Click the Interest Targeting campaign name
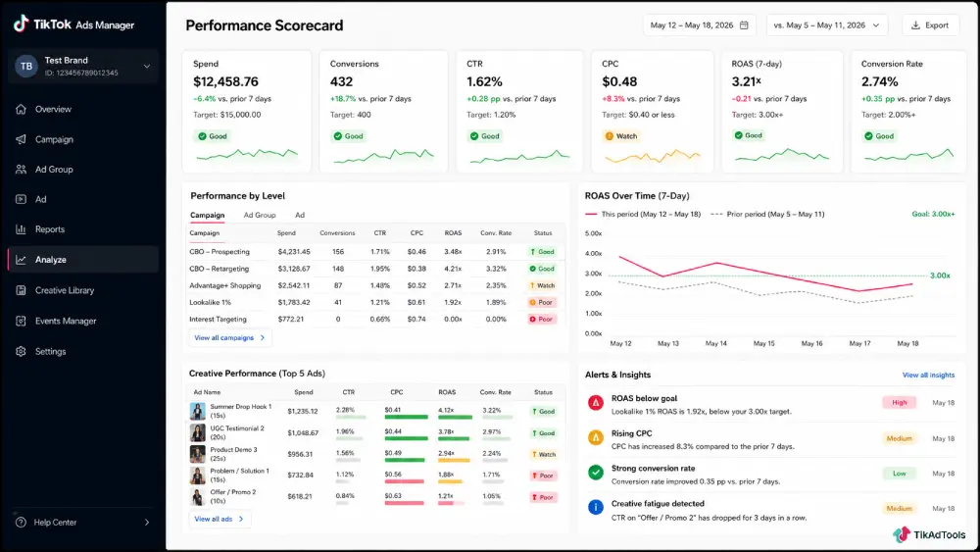 pos(219,320)
